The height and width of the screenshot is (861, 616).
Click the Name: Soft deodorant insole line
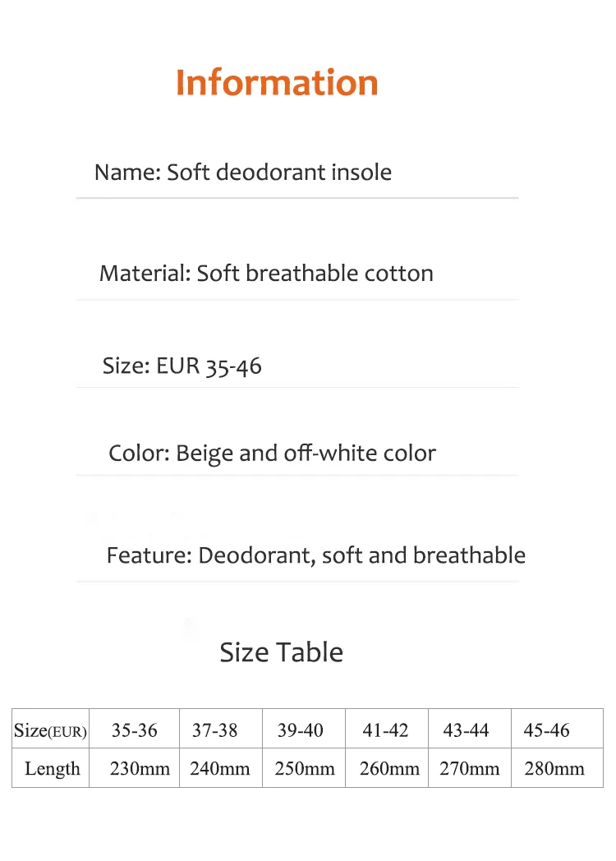coord(242,173)
